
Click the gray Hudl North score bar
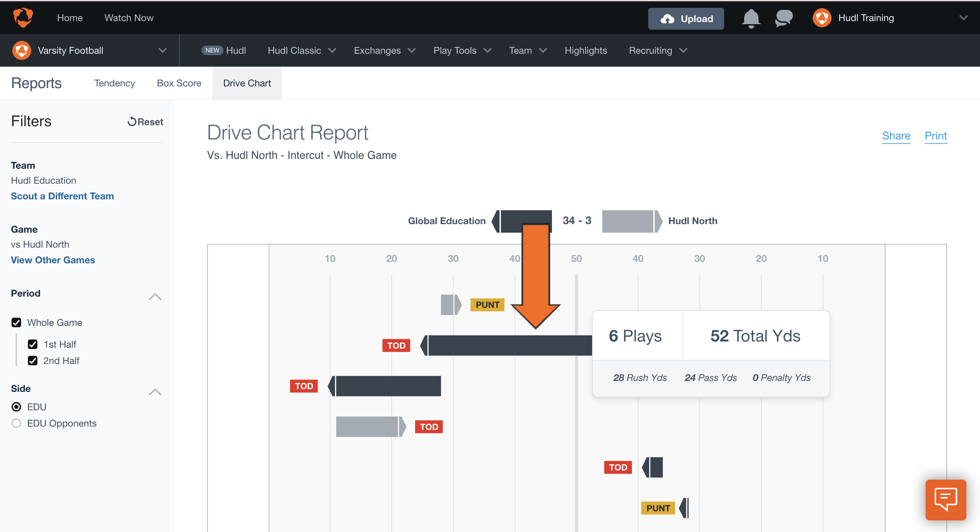coord(632,221)
